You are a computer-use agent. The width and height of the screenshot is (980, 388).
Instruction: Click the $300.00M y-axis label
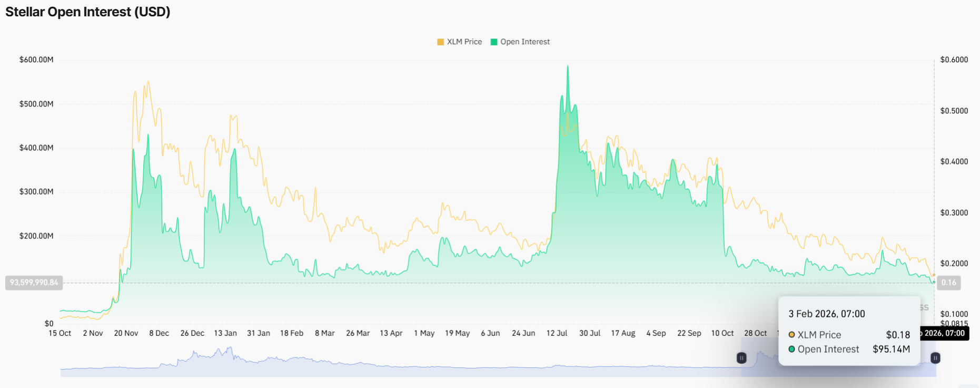coord(36,191)
